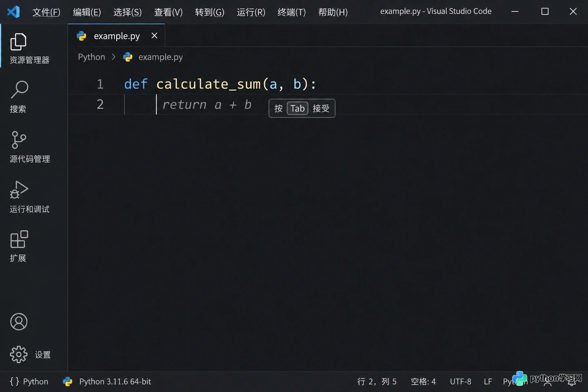Open the 选择(S) menu
Viewport: 588px width, 392px height.
coord(127,12)
